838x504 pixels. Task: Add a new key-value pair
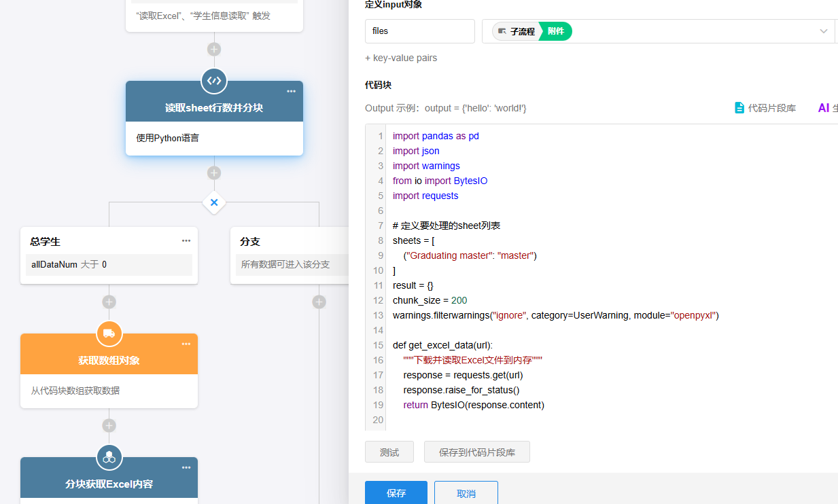[401, 58]
